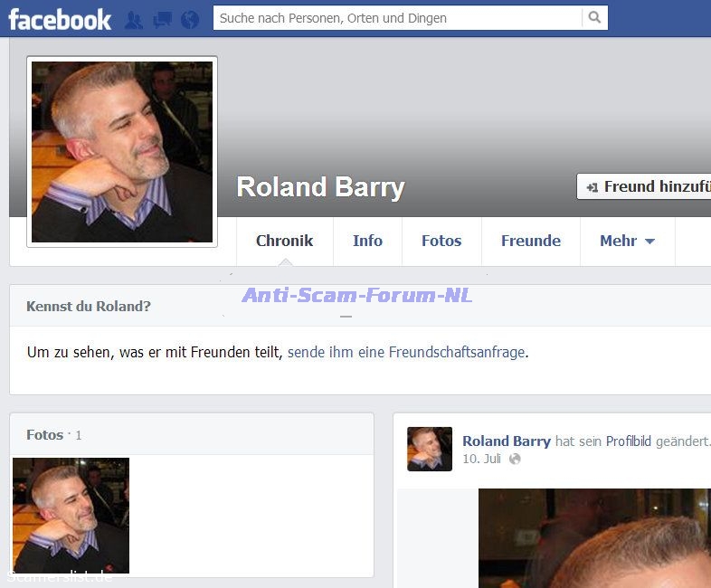This screenshot has height=588, width=711.
Task: Open the Info tab
Action: point(367,241)
